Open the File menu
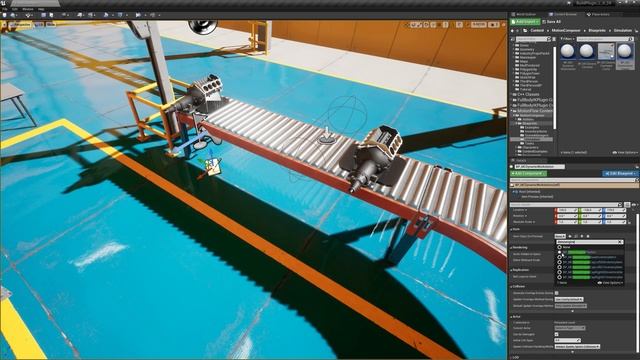Image resolution: width=640 pixels, height=360 pixels. pyautogui.click(x=4, y=9)
